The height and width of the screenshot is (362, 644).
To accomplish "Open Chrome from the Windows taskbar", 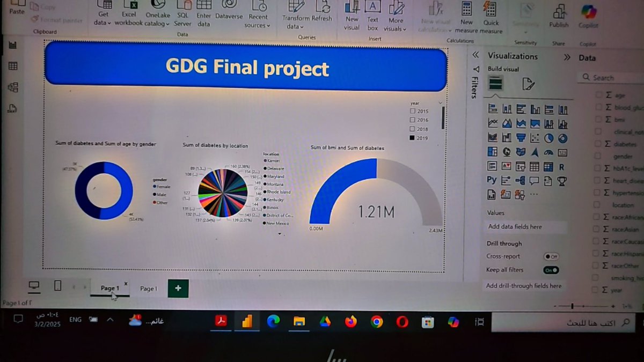I will pos(377,321).
